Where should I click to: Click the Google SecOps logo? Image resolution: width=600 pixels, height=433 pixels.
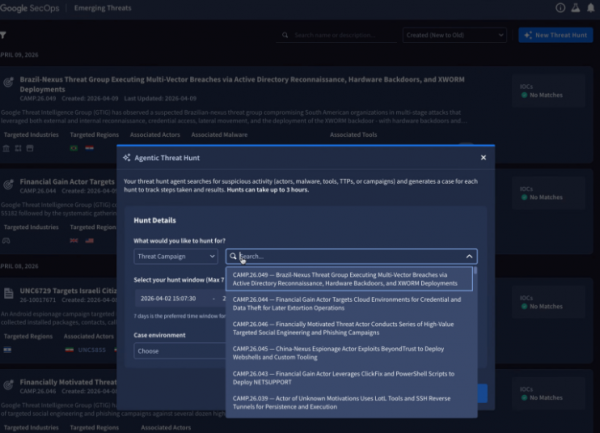tap(32, 8)
